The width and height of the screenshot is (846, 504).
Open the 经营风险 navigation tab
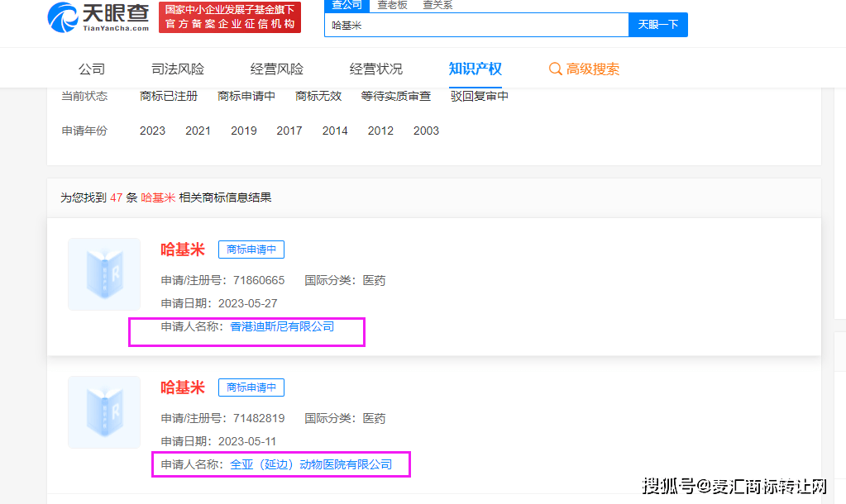point(277,69)
